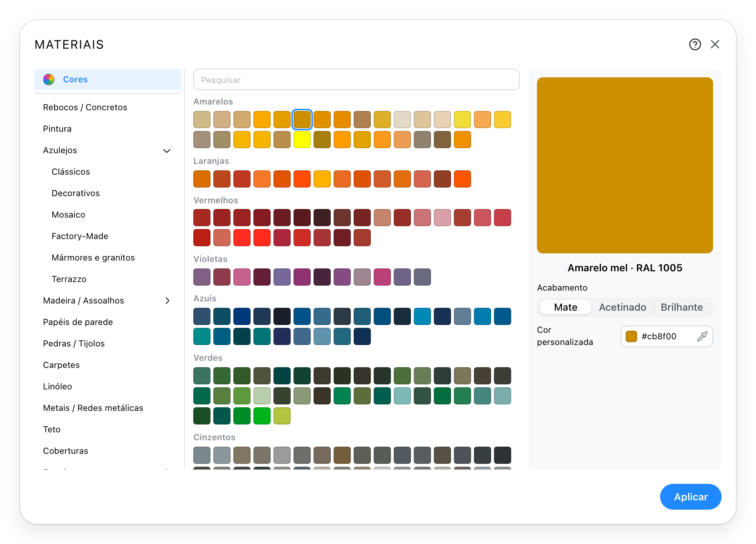Click the custom color swatch beside #cb8f00
Viewport: 756px width, 544px height.
631,336
